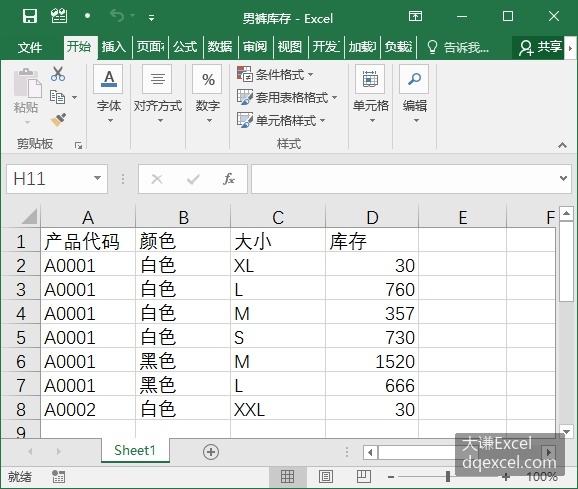Click the 告诉我 search box
The image size is (578, 489).
pyautogui.click(x=458, y=48)
